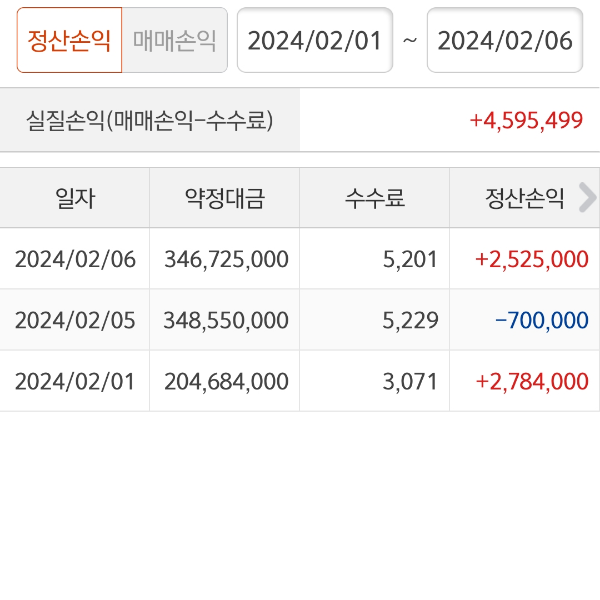The width and height of the screenshot is (600, 600).
Task: Click the 5,229 fee value
Action: (410, 320)
